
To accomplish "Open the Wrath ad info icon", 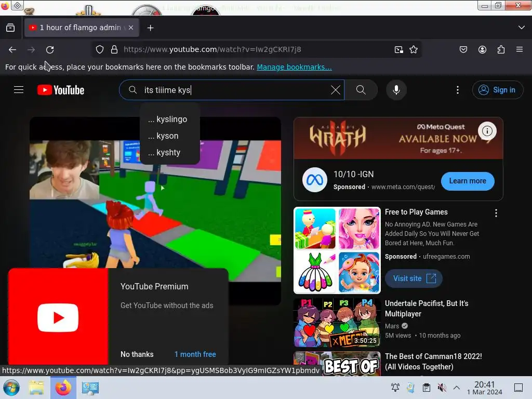I will coord(487,131).
